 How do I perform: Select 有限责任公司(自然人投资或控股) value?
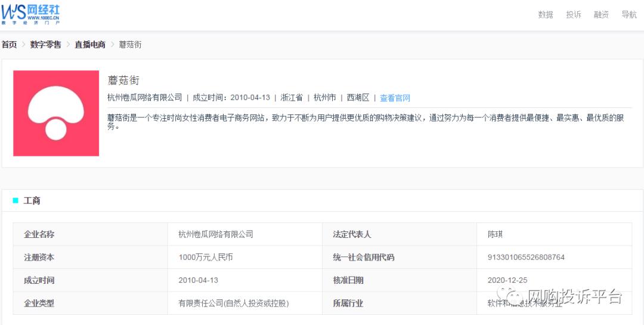(x=234, y=304)
